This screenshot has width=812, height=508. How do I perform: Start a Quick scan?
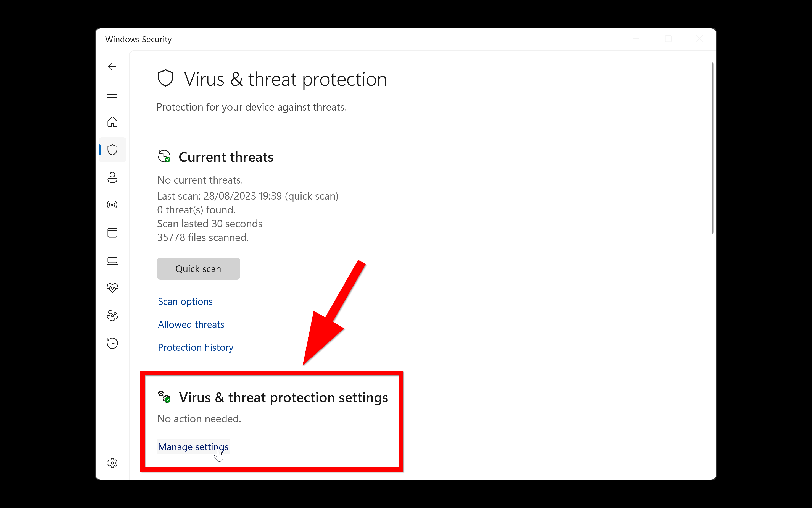coord(198,268)
